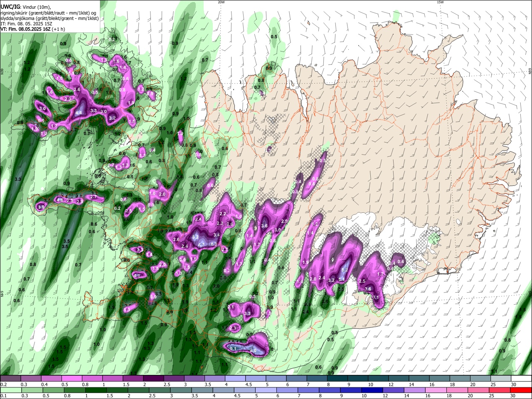Click the 15W longitude label

[440, 2]
